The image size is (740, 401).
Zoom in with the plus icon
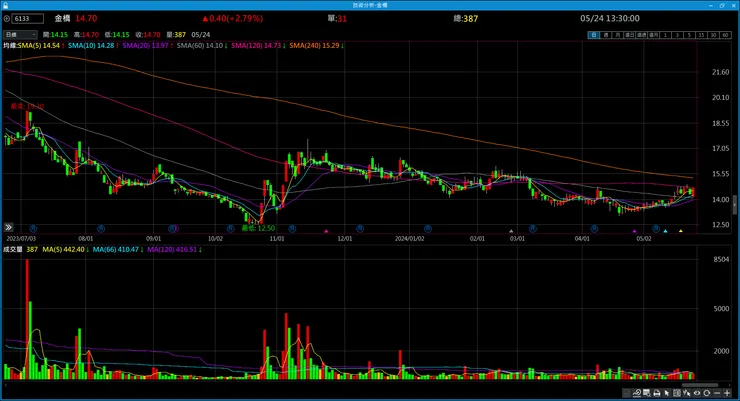click(727, 393)
